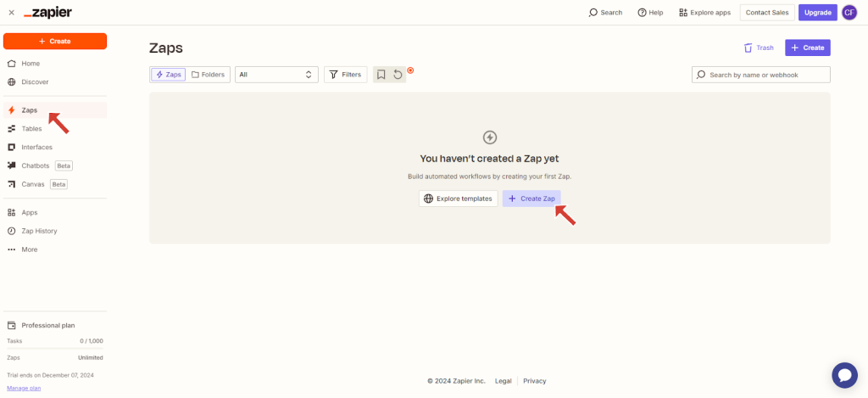Go to Zap History in sidebar
The height and width of the screenshot is (398, 868).
[x=39, y=231]
